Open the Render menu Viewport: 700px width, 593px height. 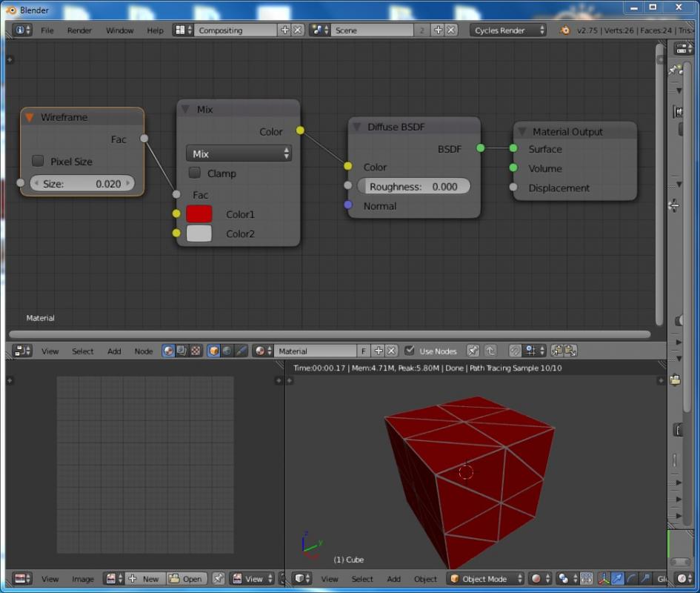tap(79, 30)
